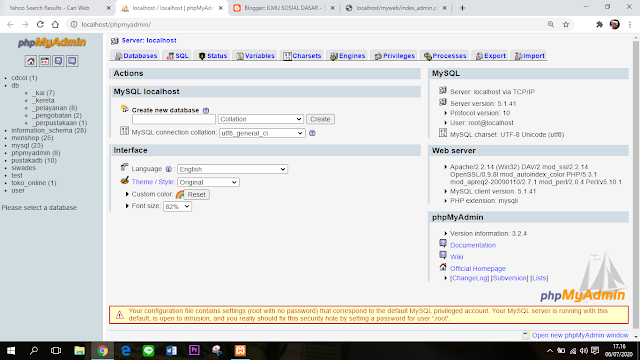The image size is (640, 360).
Task: Open the Subversion link
Action: [x=509, y=278]
